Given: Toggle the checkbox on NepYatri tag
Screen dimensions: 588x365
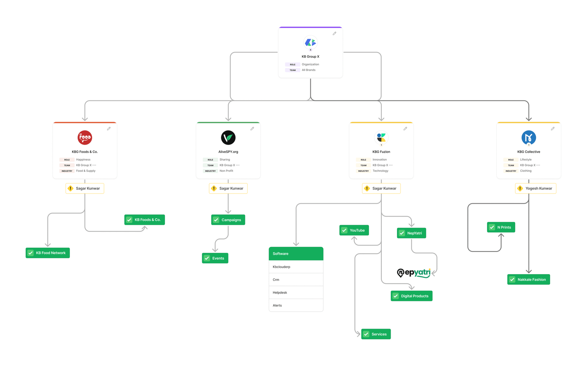Looking at the screenshot, I should point(402,233).
